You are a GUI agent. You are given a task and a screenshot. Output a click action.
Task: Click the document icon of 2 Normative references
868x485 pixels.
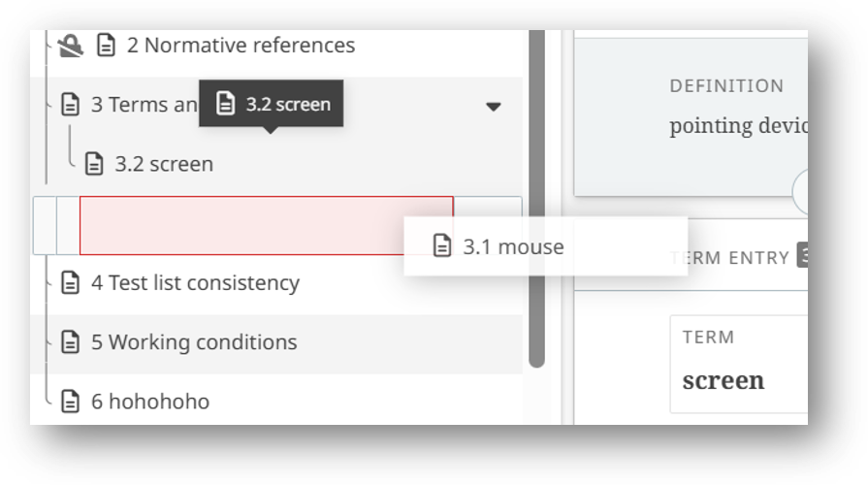click(x=106, y=46)
